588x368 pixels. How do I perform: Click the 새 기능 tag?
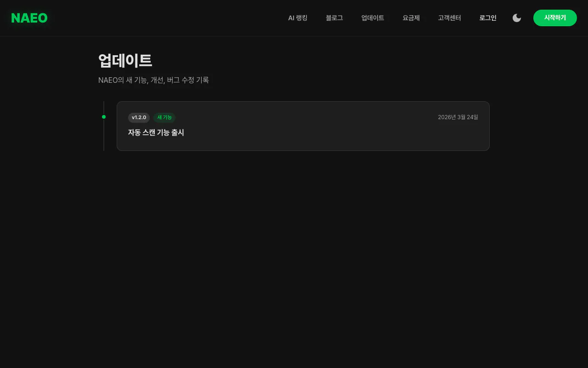pos(164,118)
